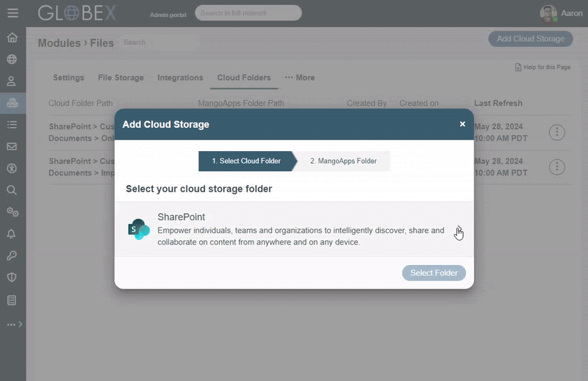Open the More tabs dropdown
The width and height of the screenshot is (588, 381).
coord(300,78)
